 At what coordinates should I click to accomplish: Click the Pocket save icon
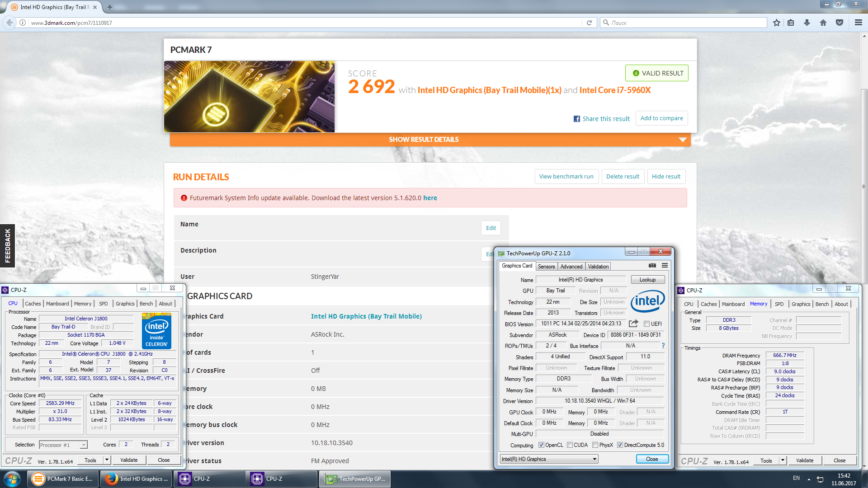[840, 23]
